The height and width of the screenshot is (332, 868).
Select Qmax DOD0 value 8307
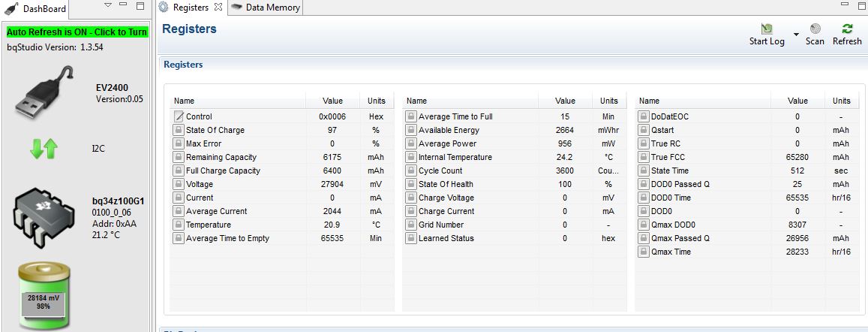click(x=797, y=225)
